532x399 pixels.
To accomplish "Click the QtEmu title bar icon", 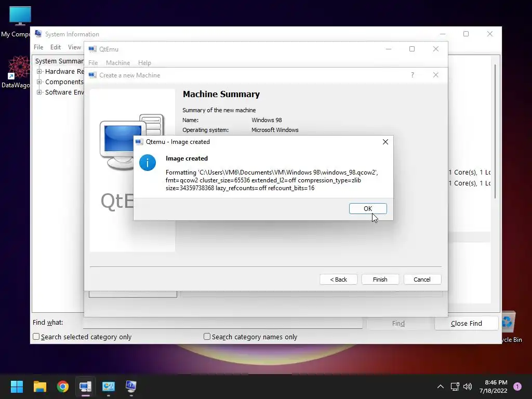I will tap(92, 49).
